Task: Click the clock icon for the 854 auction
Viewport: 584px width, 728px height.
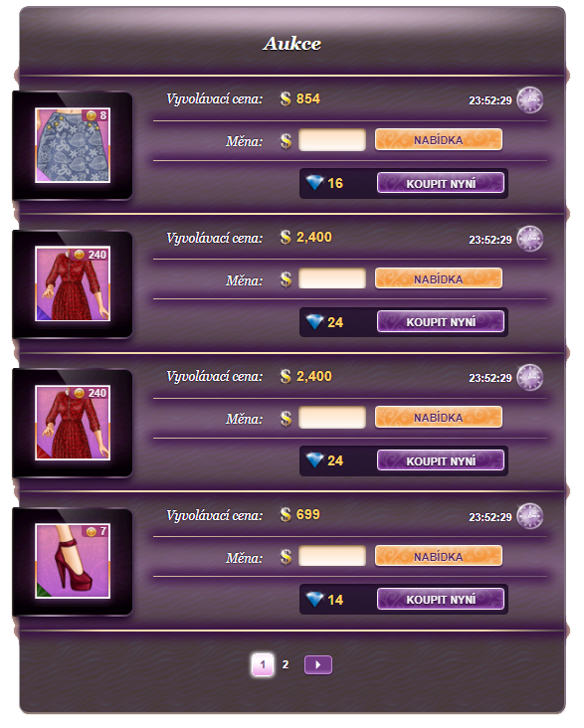Action: (x=530, y=99)
